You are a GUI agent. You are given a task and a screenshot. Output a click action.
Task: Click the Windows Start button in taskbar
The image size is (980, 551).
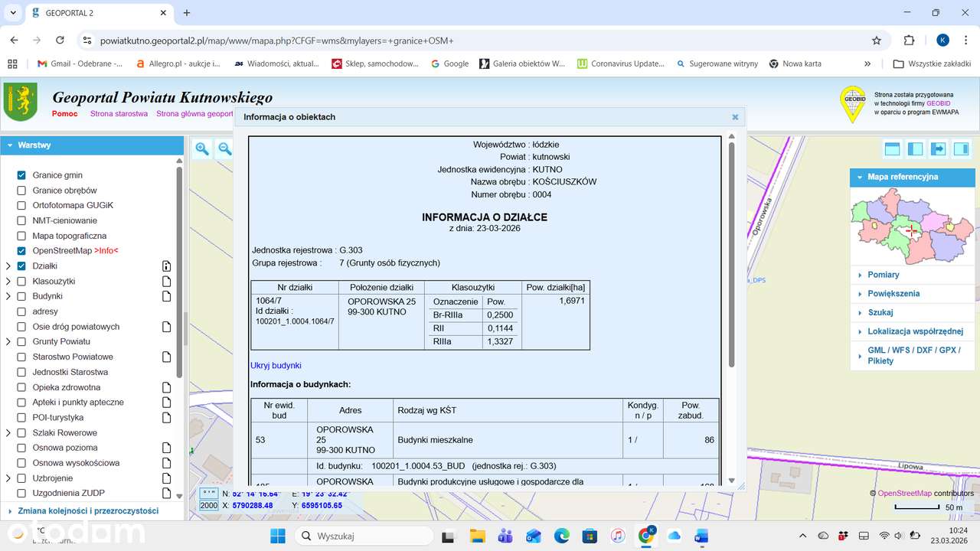click(x=277, y=536)
